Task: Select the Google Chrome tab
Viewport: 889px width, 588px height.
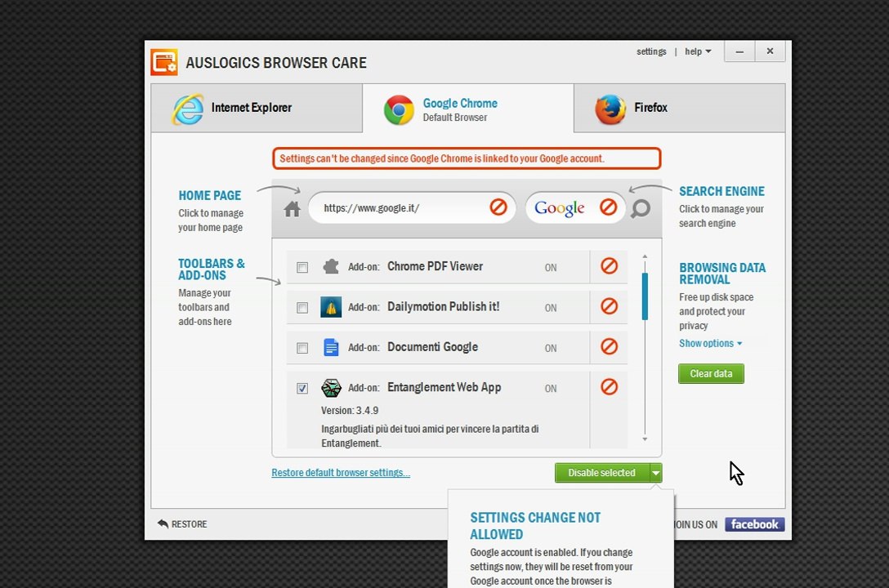Action: (x=467, y=108)
